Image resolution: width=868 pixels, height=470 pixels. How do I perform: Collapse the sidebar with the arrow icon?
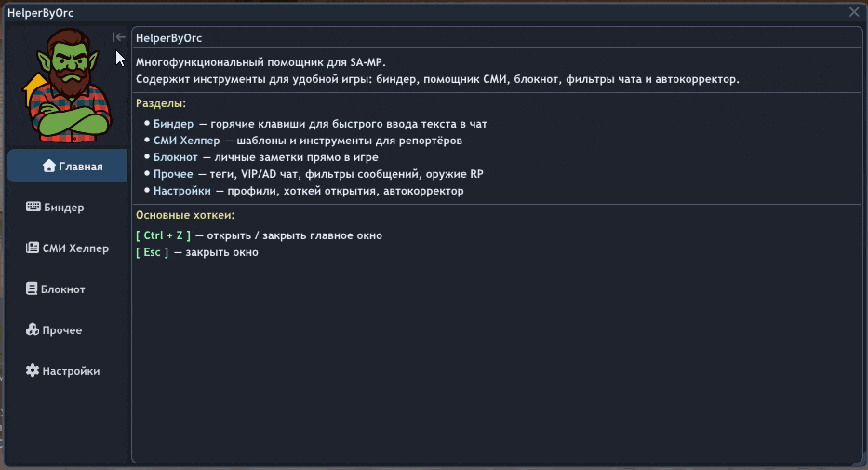point(118,37)
